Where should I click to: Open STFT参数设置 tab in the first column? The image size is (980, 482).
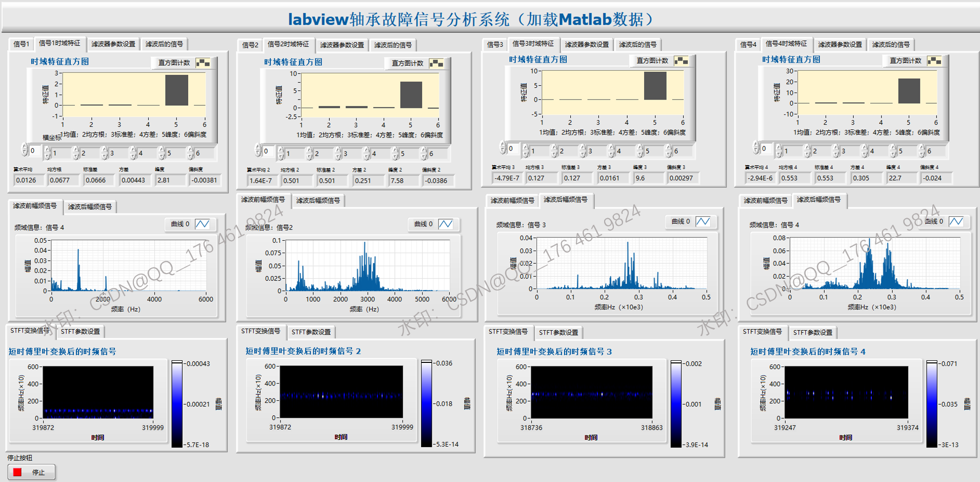81,332
